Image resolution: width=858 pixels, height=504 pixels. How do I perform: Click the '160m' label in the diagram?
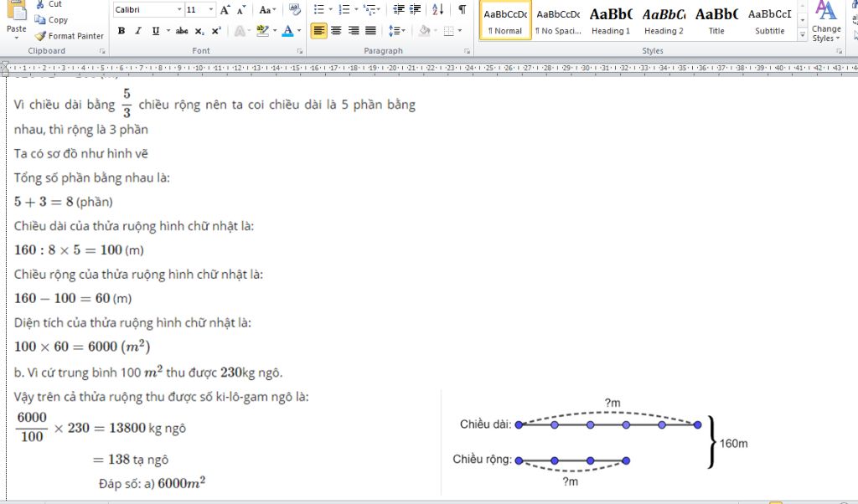pyautogui.click(x=733, y=444)
